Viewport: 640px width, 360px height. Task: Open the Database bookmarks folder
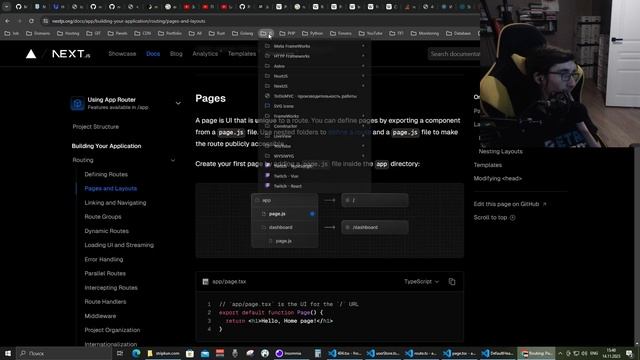click(458, 33)
